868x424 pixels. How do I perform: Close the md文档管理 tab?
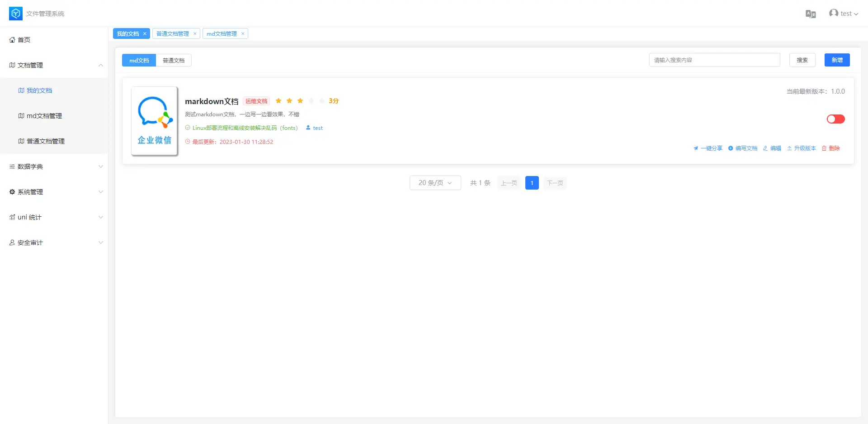pos(243,34)
